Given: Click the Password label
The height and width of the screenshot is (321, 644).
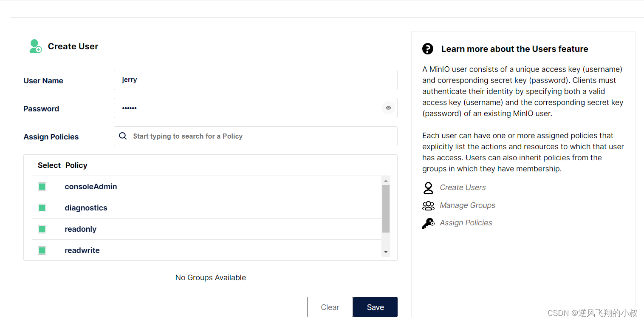Looking at the screenshot, I should click(x=41, y=109).
